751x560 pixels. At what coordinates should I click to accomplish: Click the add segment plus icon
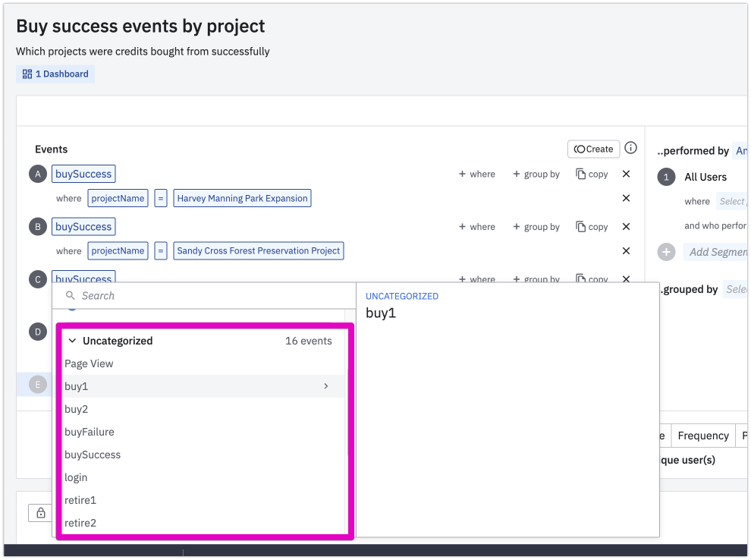pos(666,252)
